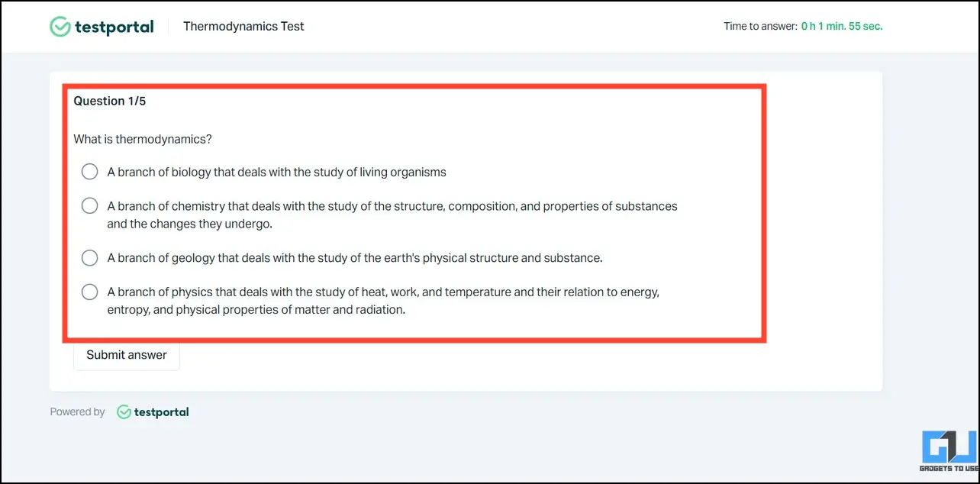
Task: Click the Testportal checkmark logo icon in header
Action: pyautogui.click(x=60, y=27)
